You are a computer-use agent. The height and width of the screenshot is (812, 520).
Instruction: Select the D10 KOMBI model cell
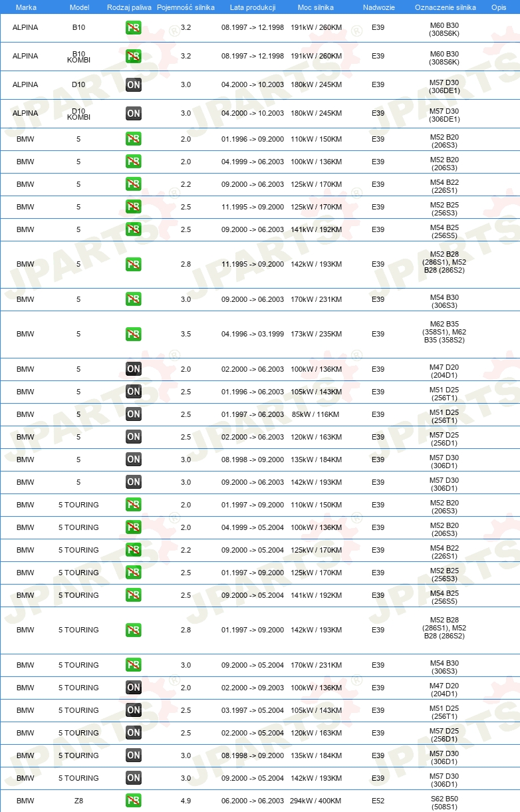pyautogui.click(x=78, y=114)
